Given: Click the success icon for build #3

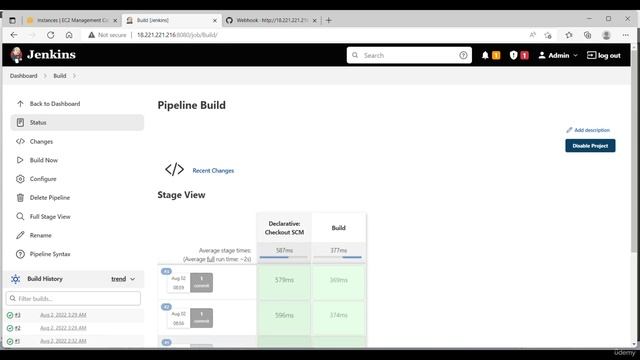Looking at the screenshot, I should tap(10, 315).
